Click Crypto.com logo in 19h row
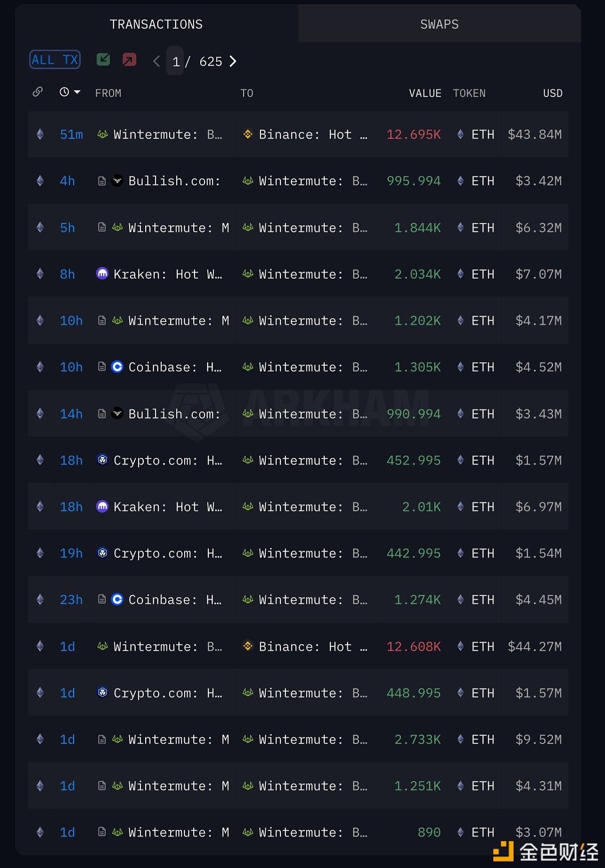This screenshot has height=868, width=605. click(x=102, y=552)
